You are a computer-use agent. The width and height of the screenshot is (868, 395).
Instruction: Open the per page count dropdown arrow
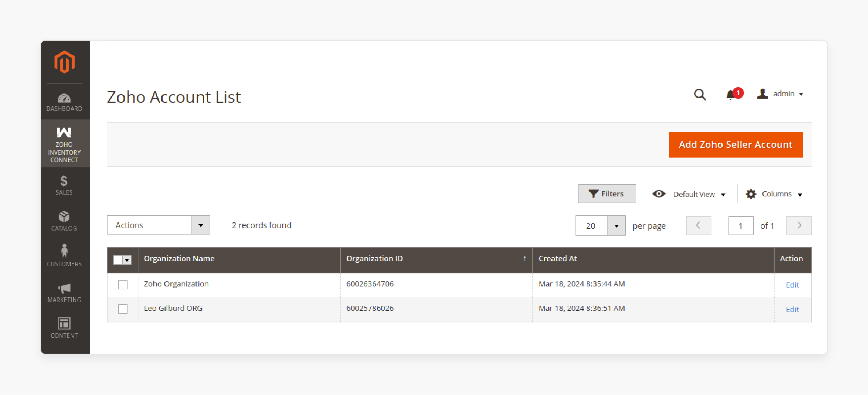pos(616,225)
